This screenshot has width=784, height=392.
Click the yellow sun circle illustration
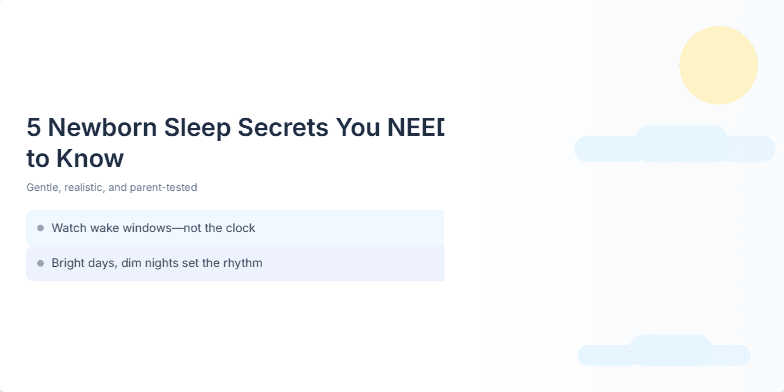click(x=718, y=65)
